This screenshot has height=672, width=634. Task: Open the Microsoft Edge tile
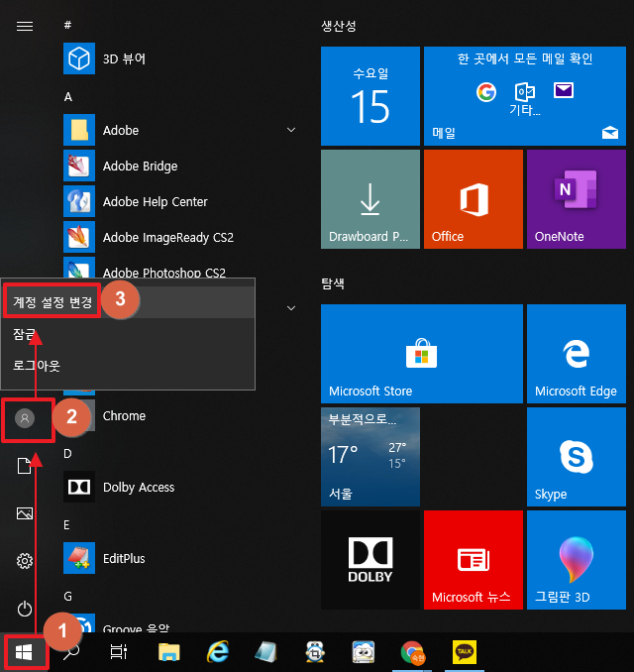click(577, 354)
